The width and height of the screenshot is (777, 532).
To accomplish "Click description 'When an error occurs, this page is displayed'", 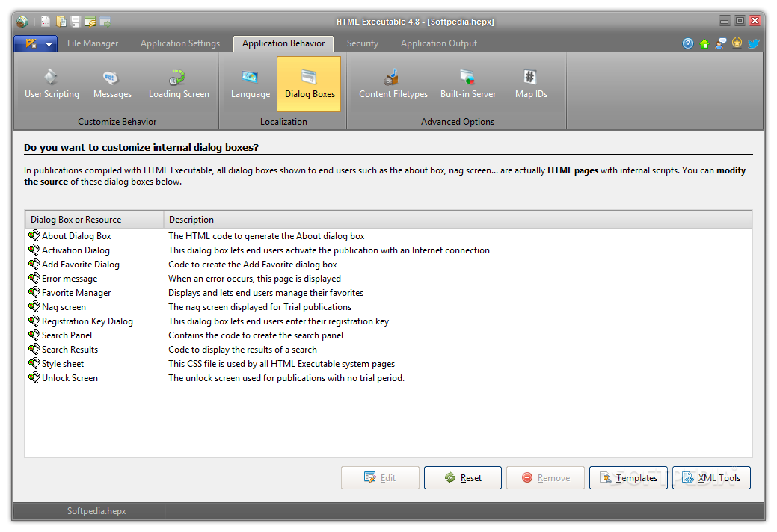I will pos(255,279).
